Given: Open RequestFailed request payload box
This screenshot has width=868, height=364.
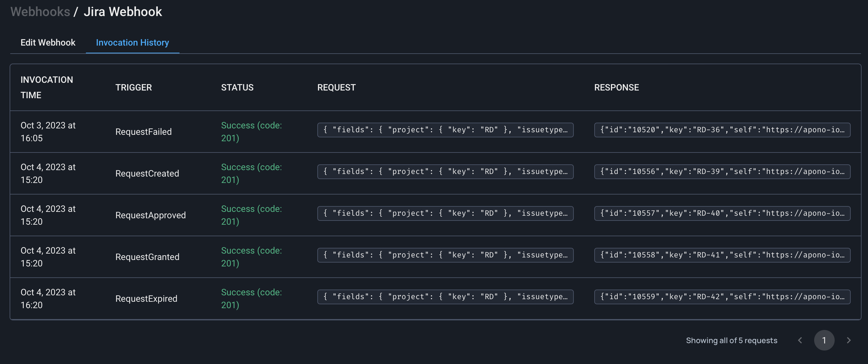Looking at the screenshot, I should point(445,130).
